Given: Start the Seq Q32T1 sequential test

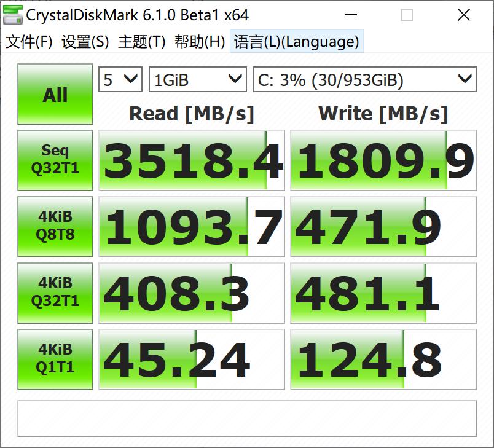Looking at the screenshot, I should (55, 160).
